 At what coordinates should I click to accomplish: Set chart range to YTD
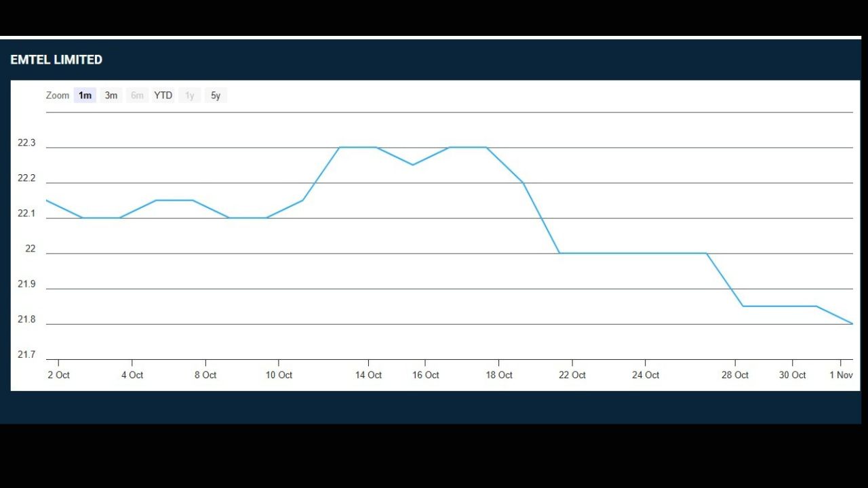pyautogui.click(x=163, y=96)
